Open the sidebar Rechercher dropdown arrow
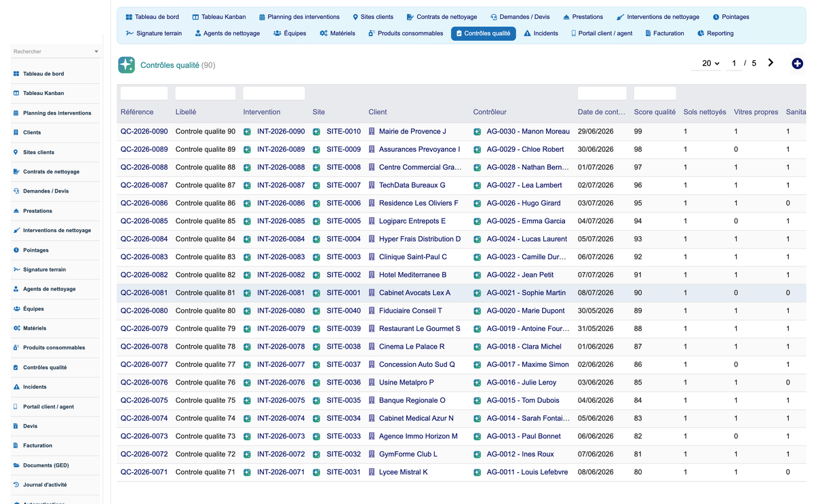 coord(96,52)
